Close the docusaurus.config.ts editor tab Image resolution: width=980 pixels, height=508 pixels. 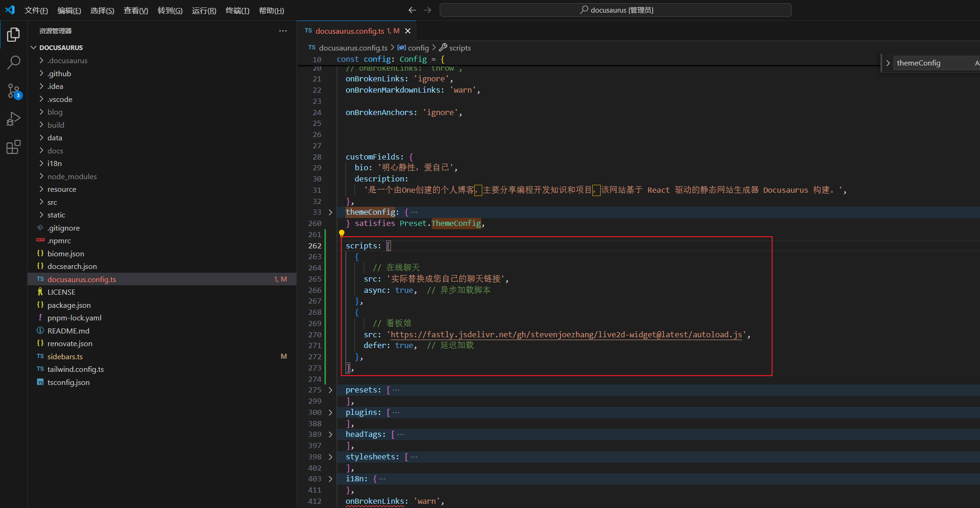[408, 31]
